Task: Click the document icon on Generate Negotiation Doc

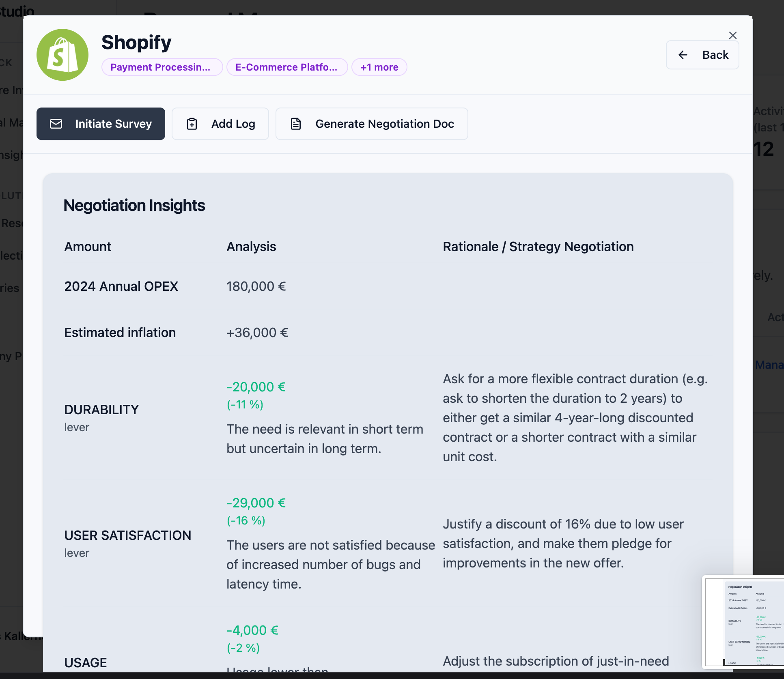Action: pos(296,124)
